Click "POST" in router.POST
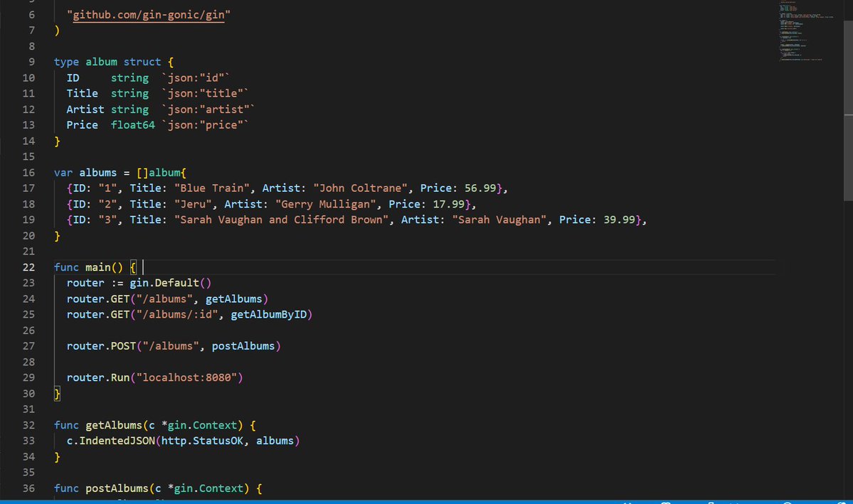Viewport: 853px width, 504px height. click(124, 345)
